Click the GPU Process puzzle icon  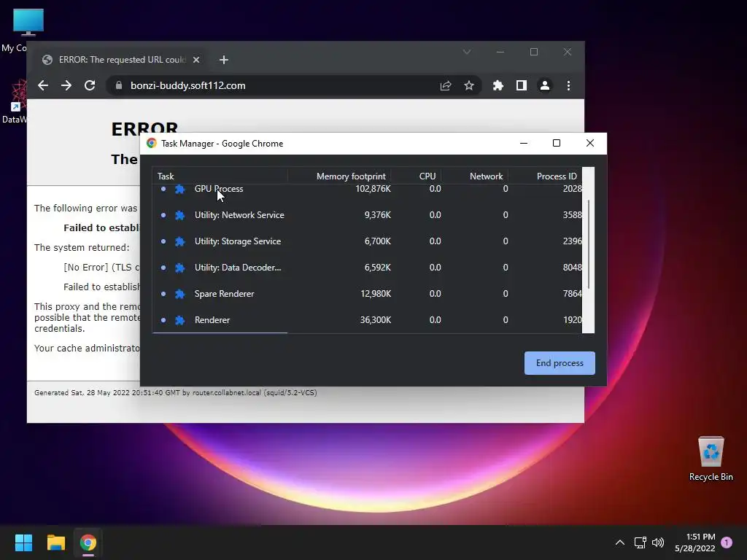179,189
